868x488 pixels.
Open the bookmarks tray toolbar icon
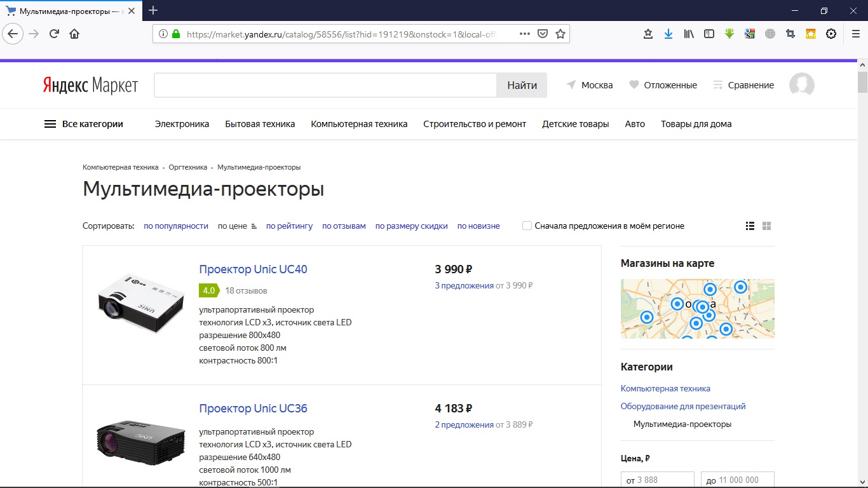[x=648, y=34]
